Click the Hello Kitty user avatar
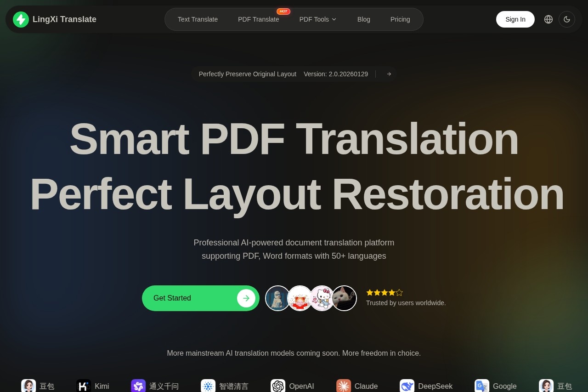This screenshot has width=588, height=392. coord(322,298)
